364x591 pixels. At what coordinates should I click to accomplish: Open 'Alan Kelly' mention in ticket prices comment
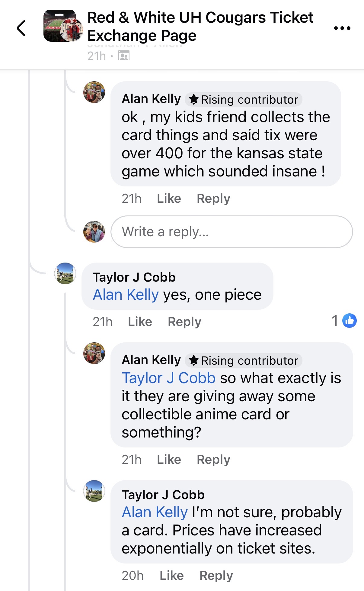tap(155, 512)
